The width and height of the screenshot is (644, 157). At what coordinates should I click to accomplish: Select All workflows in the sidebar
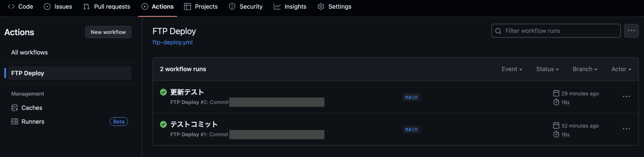coord(30,52)
